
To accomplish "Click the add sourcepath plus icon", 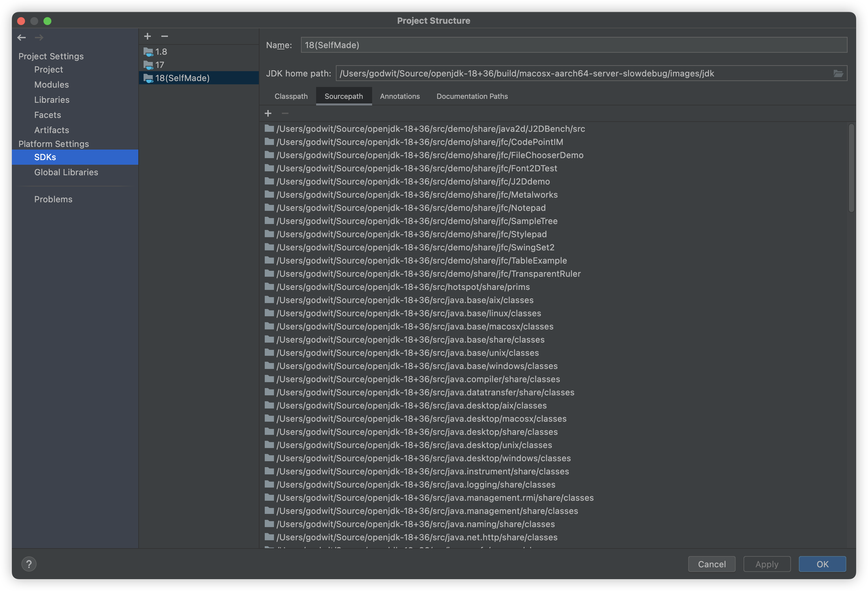I will coord(268,113).
